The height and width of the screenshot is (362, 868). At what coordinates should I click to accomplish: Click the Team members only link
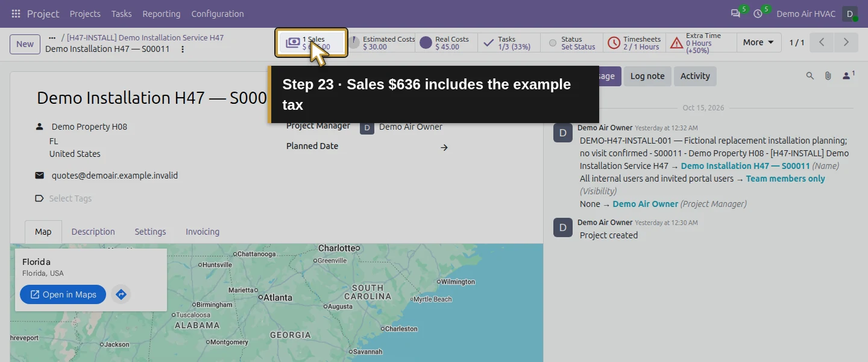785,179
